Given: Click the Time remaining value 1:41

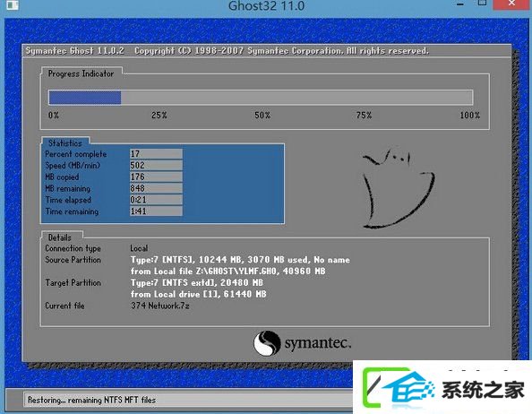Looking at the screenshot, I should pos(156,211).
